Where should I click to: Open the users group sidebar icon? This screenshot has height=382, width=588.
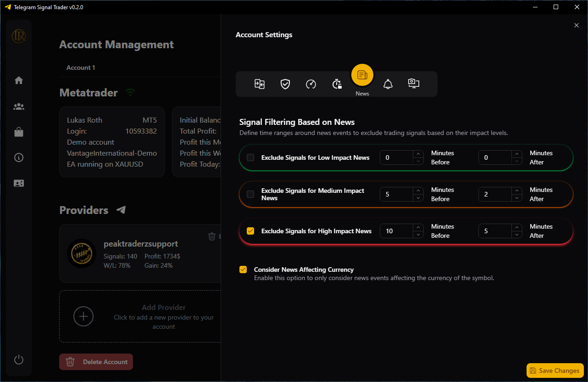tap(19, 107)
